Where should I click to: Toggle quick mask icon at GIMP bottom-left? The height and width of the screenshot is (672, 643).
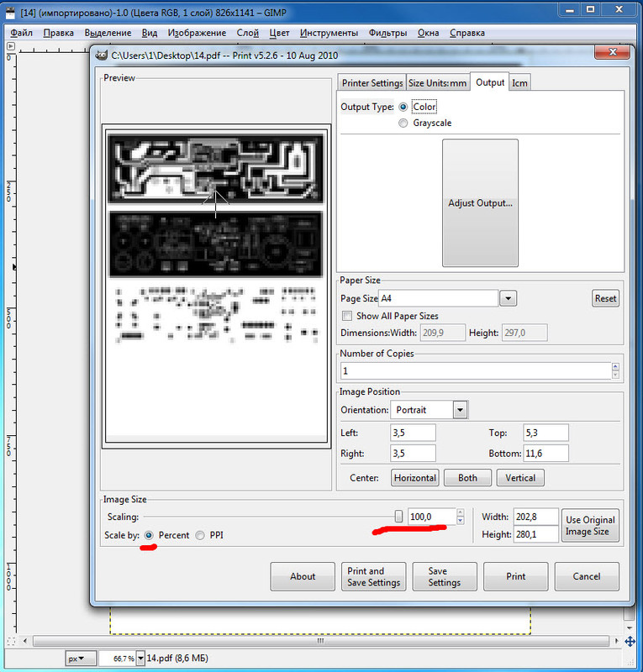coord(11,641)
